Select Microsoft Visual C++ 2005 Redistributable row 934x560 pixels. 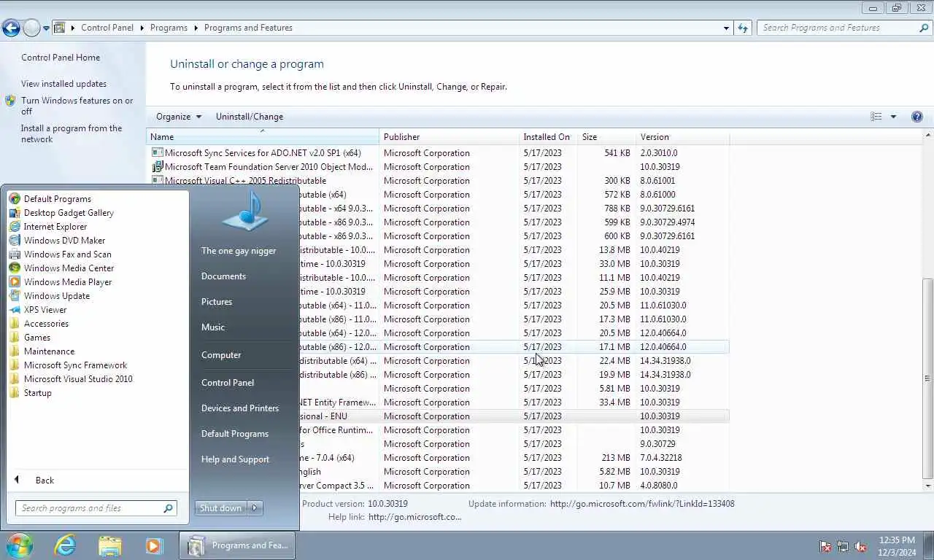click(x=438, y=181)
